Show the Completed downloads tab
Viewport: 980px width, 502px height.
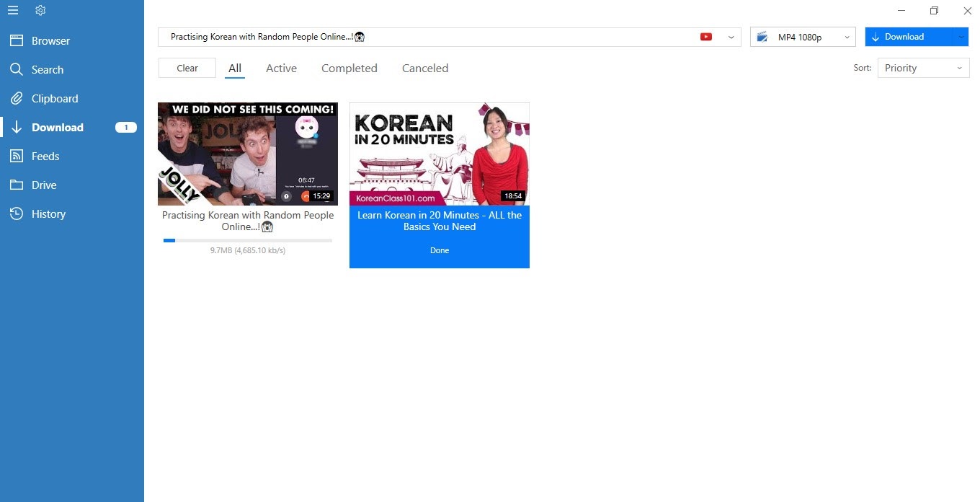pos(349,69)
